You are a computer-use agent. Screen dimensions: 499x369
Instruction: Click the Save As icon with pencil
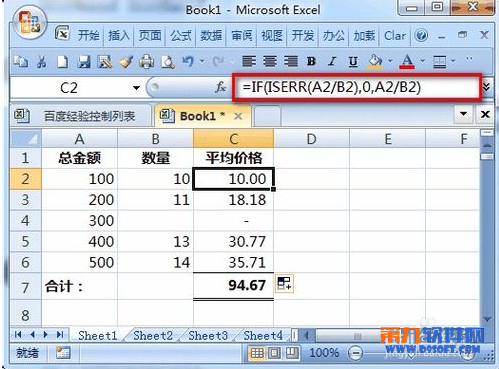tap(105, 62)
